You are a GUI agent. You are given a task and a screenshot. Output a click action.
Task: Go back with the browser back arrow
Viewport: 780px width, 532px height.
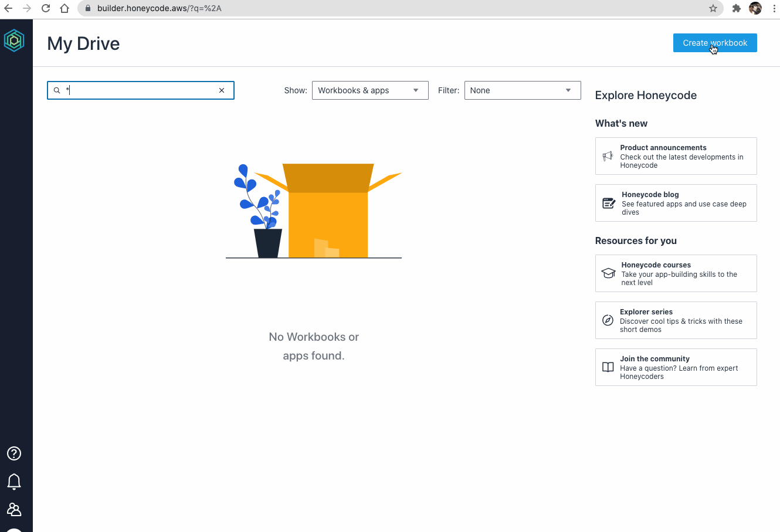click(x=8, y=8)
